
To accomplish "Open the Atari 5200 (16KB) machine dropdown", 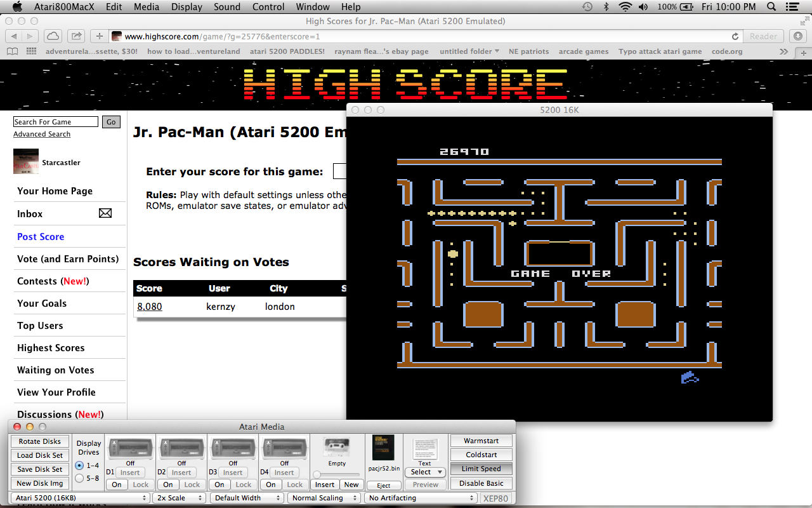I will coord(80,498).
